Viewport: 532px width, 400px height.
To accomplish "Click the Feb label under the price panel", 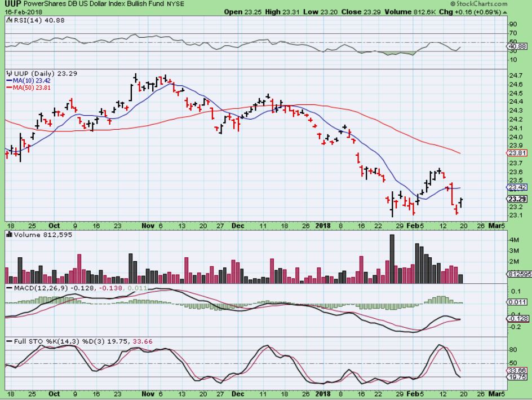I will pyautogui.click(x=413, y=226).
